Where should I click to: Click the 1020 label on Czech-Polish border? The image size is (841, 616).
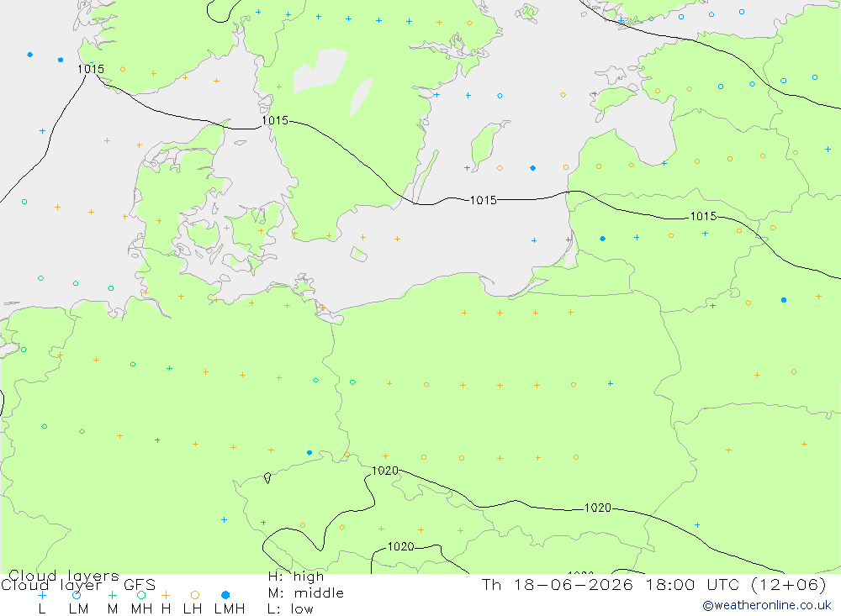pos(385,471)
